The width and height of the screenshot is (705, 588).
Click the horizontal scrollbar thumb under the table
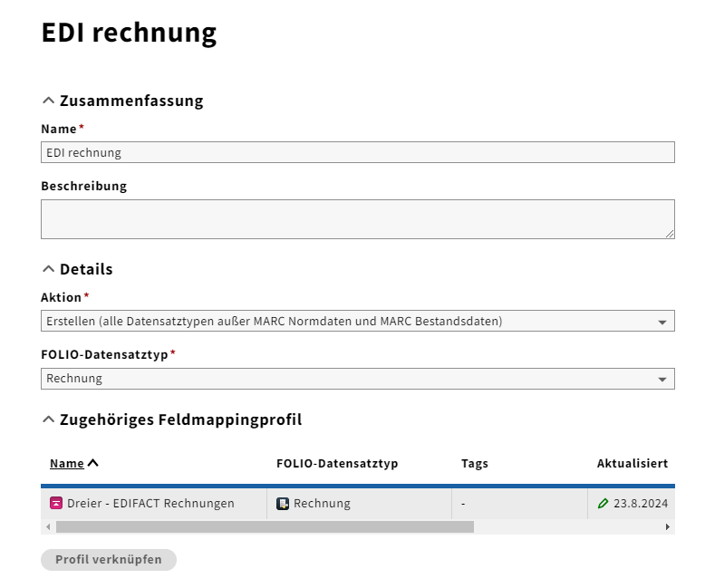(265, 526)
